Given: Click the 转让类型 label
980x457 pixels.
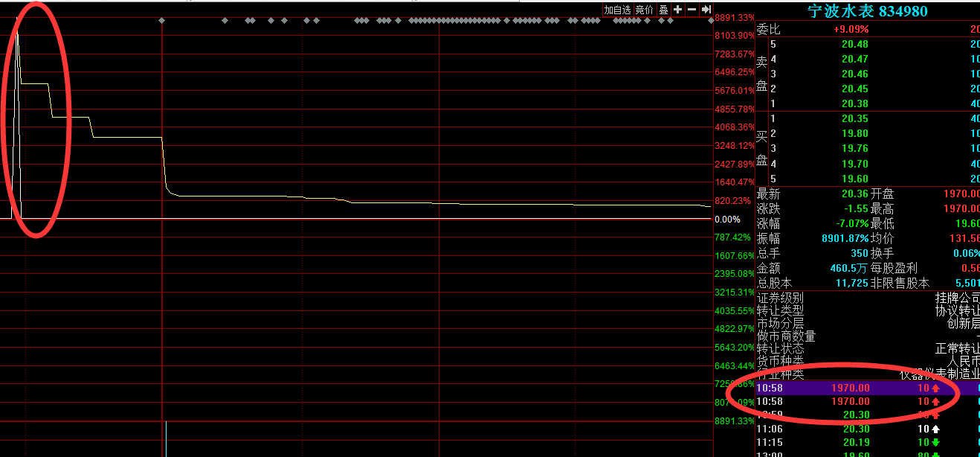Looking at the screenshot, I should pos(780,310).
